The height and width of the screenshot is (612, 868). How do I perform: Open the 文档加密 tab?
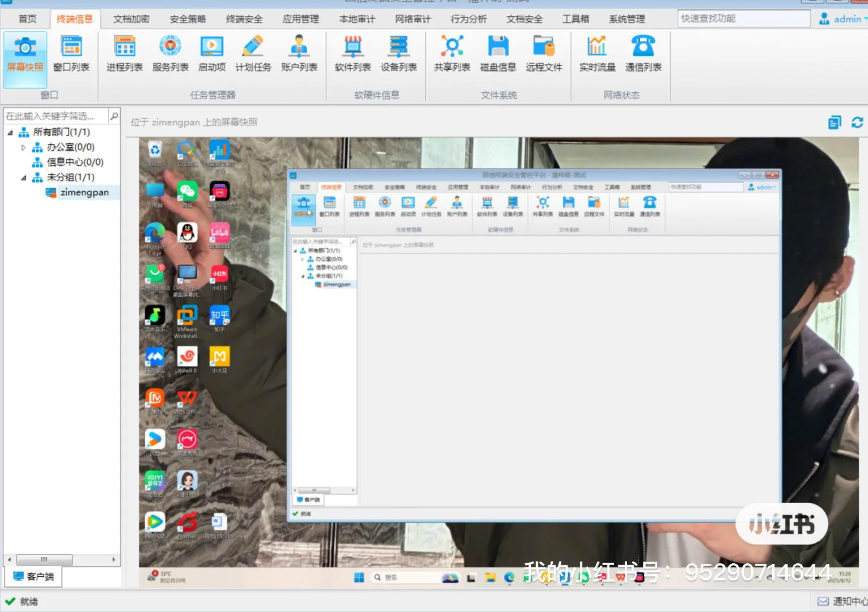tap(131, 19)
